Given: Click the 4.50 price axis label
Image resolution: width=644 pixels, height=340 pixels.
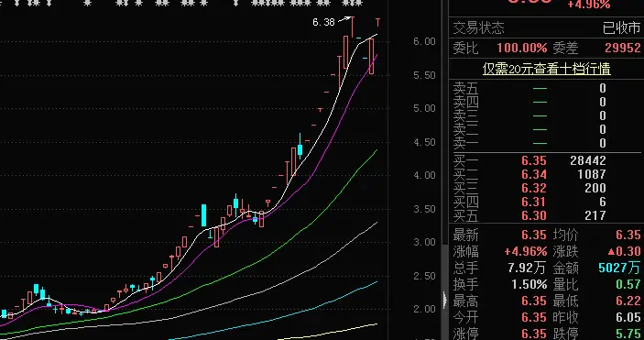Looking at the screenshot, I should (x=425, y=142).
